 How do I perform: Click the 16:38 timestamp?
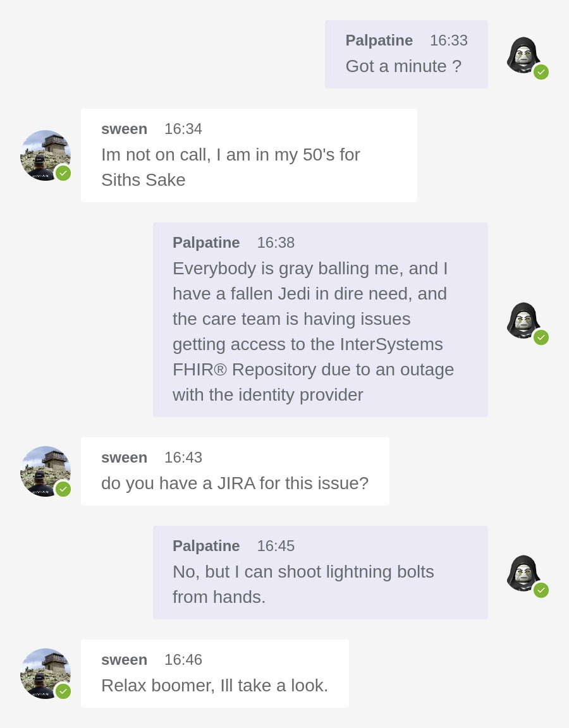[276, 243]
